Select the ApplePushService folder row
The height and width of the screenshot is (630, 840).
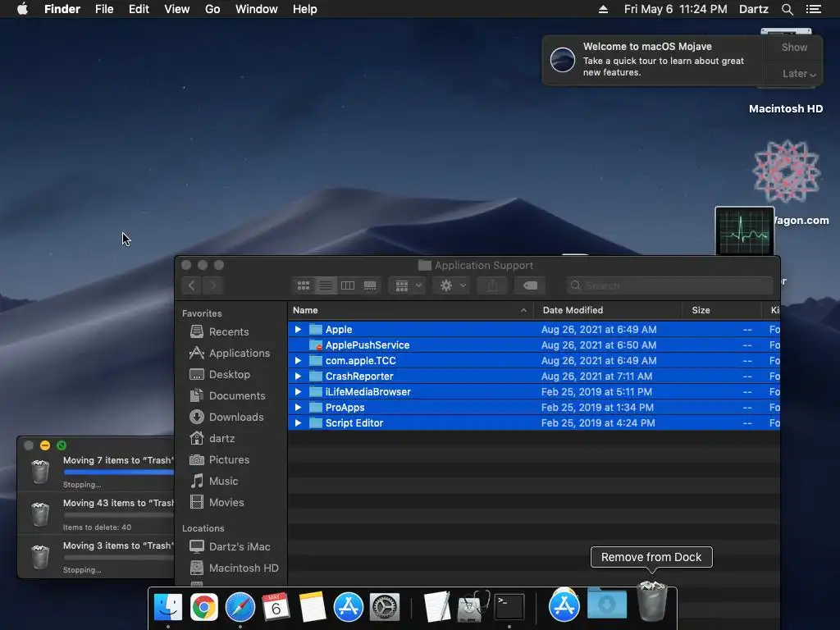coord(533,345)
